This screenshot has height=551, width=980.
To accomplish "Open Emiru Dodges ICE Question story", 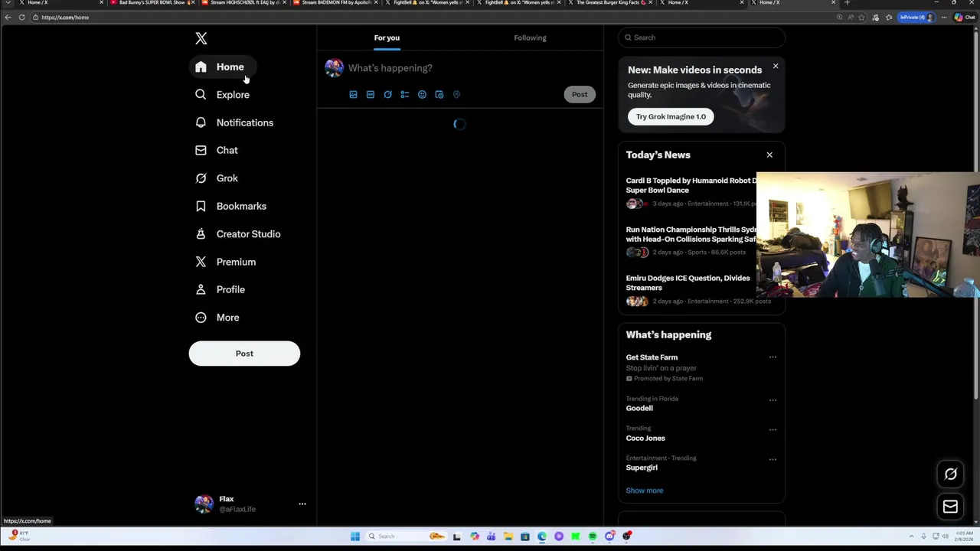I will click(688, 282).
